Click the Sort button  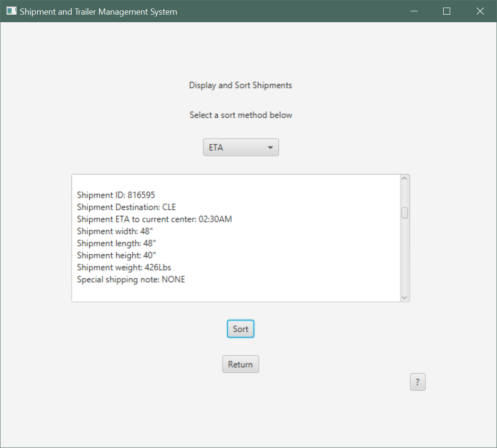(x=240, y=329)
